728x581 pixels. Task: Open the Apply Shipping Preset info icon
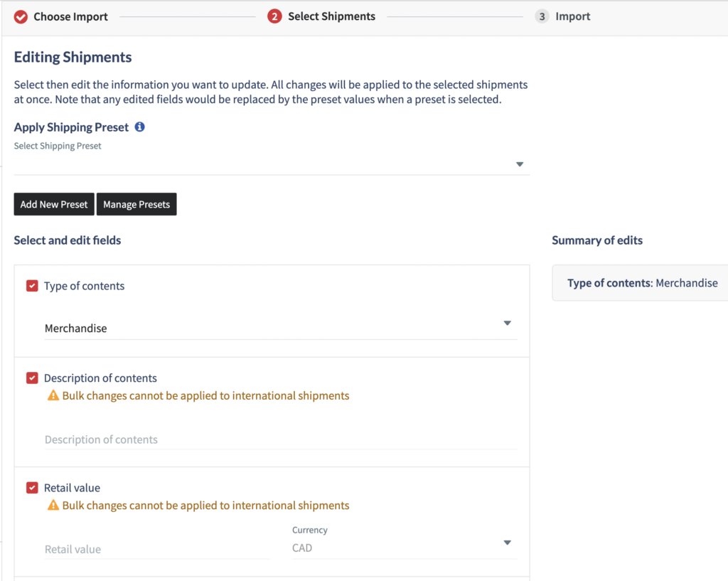(x=140, y=127)
